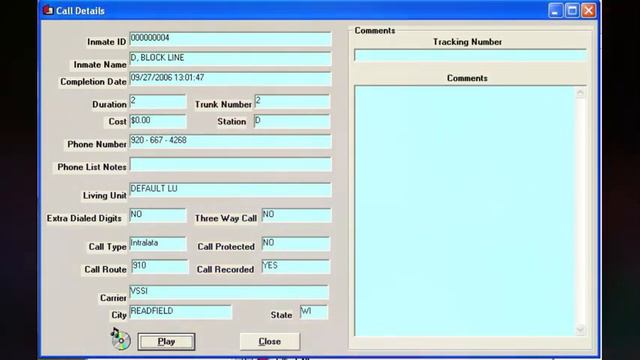The width and height of the screenshot is (640, 360).
Task: Click the Duration field
Action: point(158,102)
